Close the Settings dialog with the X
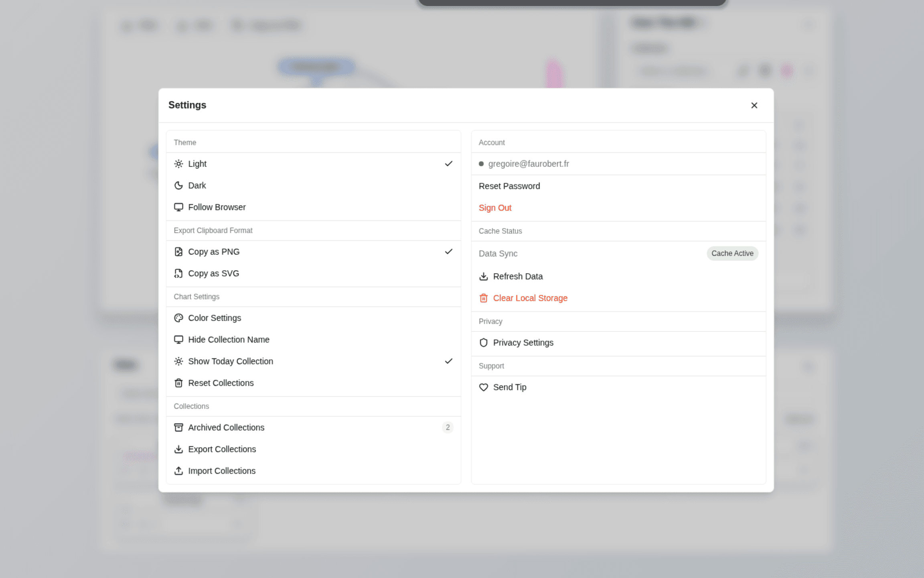This screenshot has height=578, width=924. [754, 105]
